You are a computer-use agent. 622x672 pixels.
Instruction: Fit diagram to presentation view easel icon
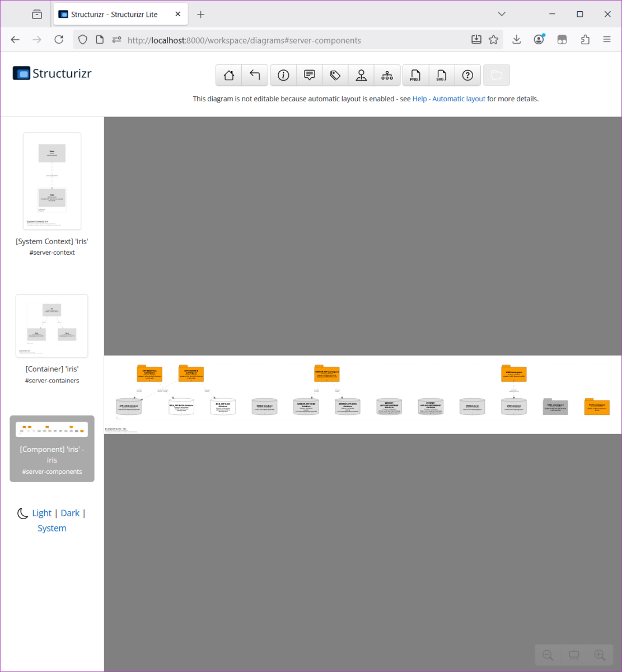coord(574,655)
